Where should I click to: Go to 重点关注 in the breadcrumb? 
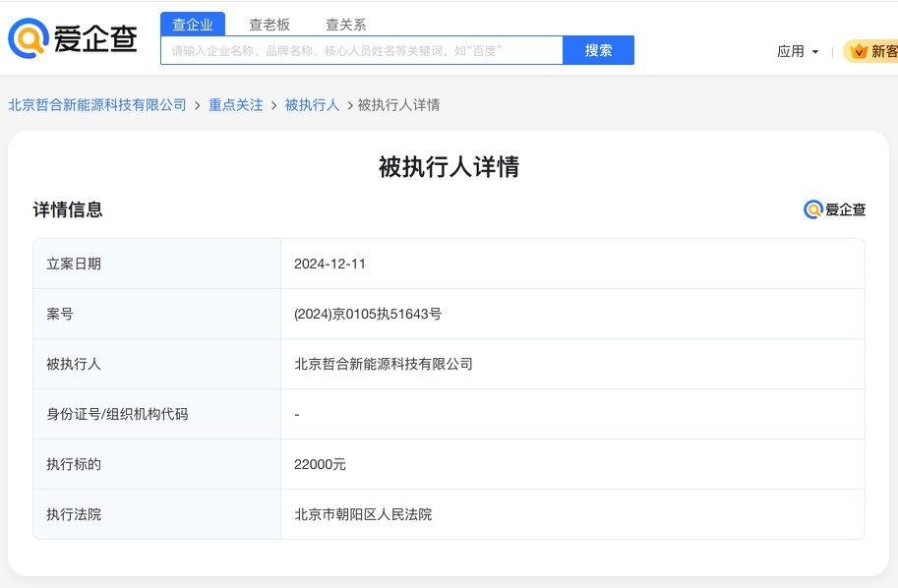coord(235,104)
